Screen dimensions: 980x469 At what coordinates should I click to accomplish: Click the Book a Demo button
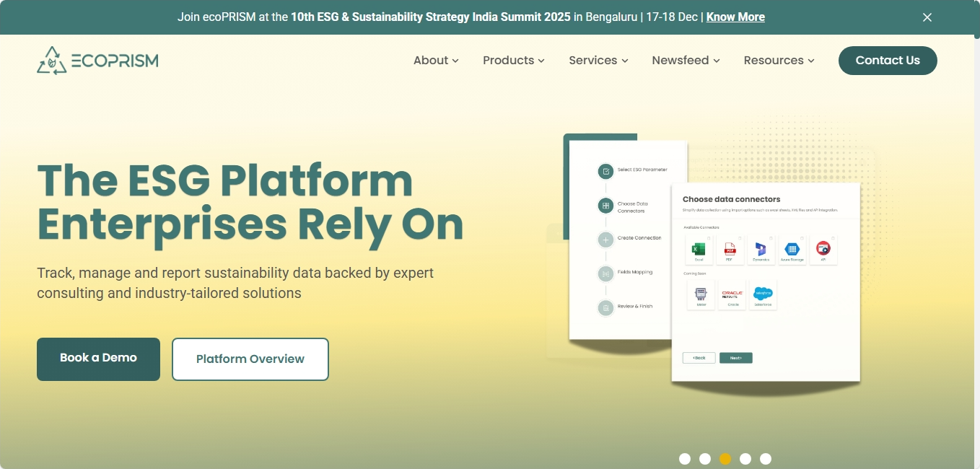pos(98,359)
